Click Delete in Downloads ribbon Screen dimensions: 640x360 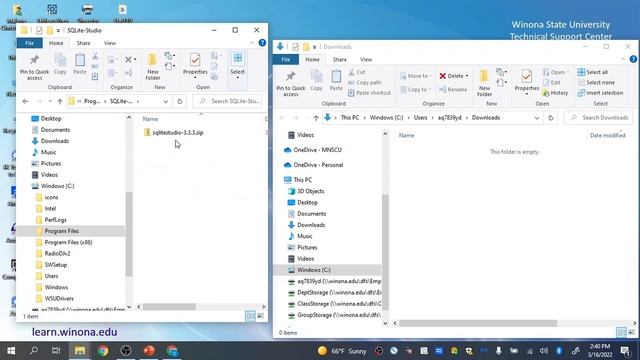[x=453, y=76]
